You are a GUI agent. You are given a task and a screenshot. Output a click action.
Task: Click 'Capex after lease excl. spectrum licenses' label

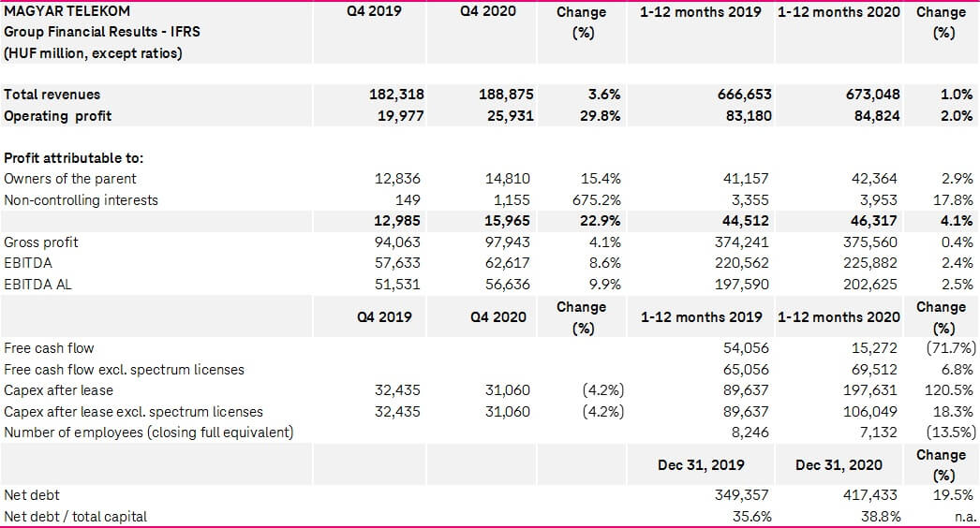(133, 412)
